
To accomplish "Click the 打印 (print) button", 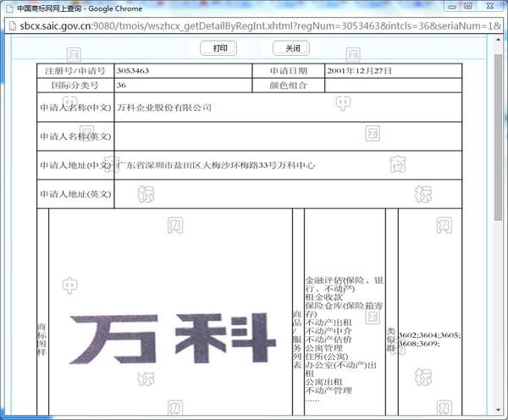I will click(218, 47).
